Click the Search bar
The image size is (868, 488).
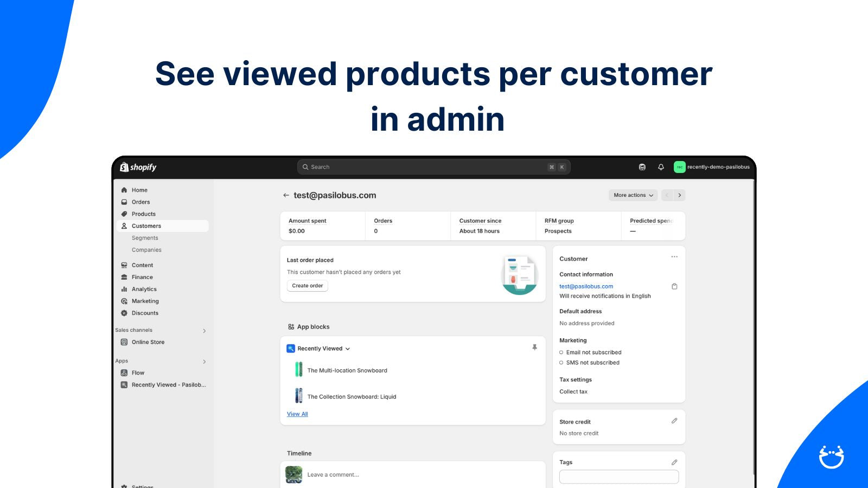(433, 167)
